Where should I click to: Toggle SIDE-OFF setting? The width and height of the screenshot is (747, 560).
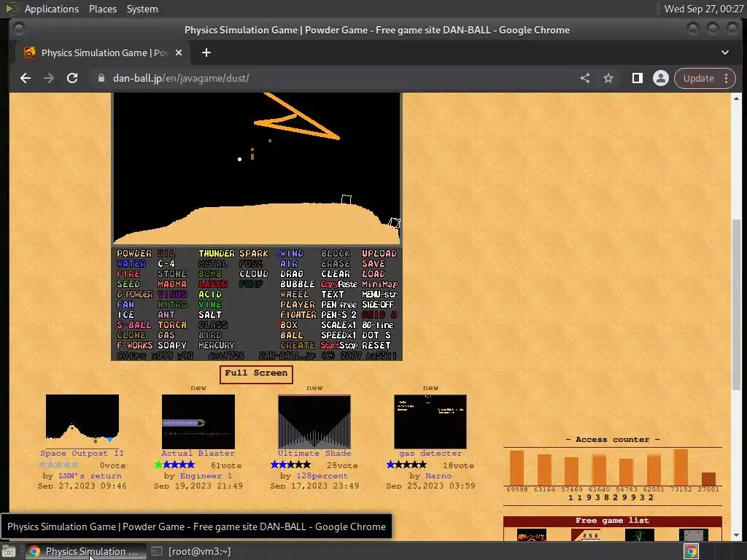[x=378, y=305]
